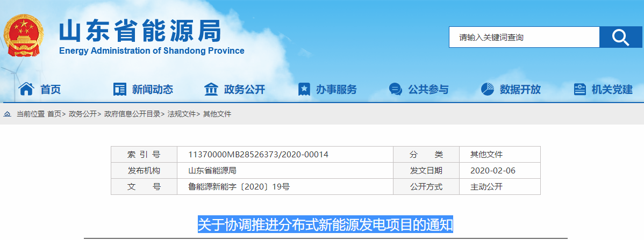Go to 政务公开 in the breadcrumb
Screen dimensions: 644x240
[x=83, y=114]
